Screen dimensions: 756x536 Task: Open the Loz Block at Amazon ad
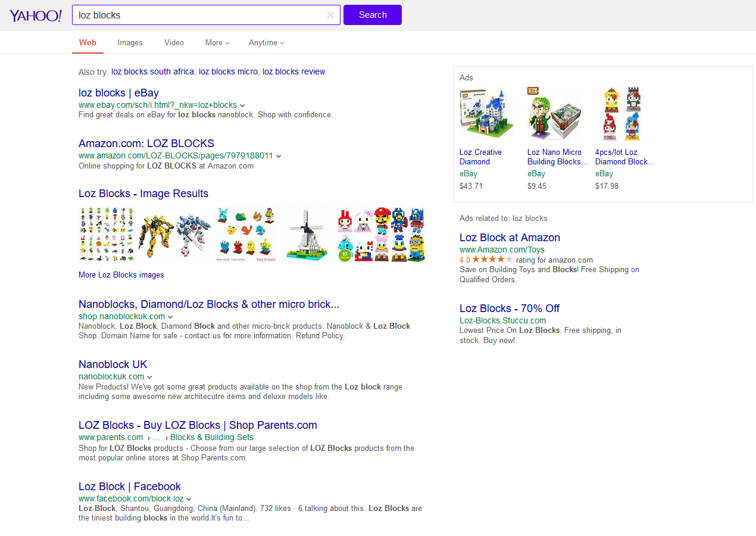coord(510,237)
